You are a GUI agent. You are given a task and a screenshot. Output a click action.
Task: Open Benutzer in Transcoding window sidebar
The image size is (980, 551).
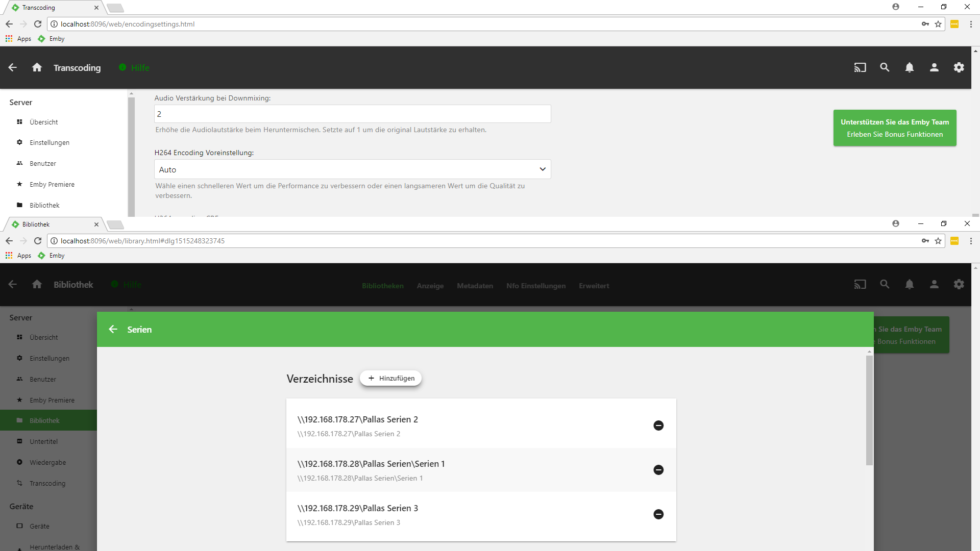(x=43, y=163)
